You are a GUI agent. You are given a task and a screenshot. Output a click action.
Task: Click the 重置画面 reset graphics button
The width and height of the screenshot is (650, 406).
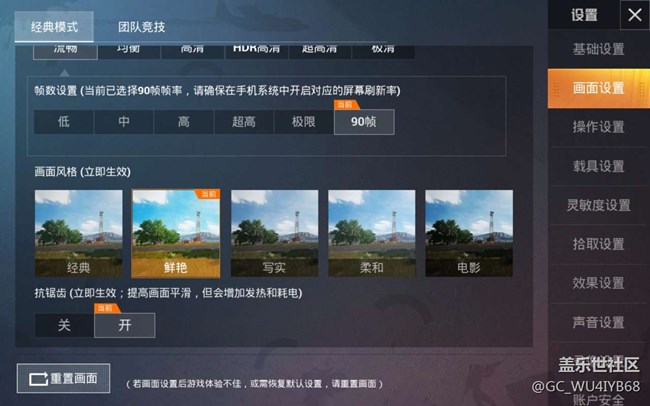[63, 378]
